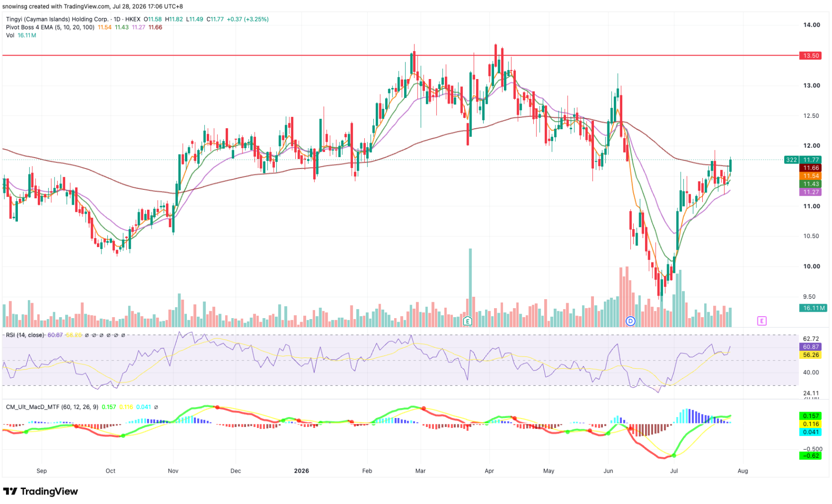Click the 16.11M volume axis label
Image resolution: width=832 pixels, height=504 pixels.
coord(814,308)
